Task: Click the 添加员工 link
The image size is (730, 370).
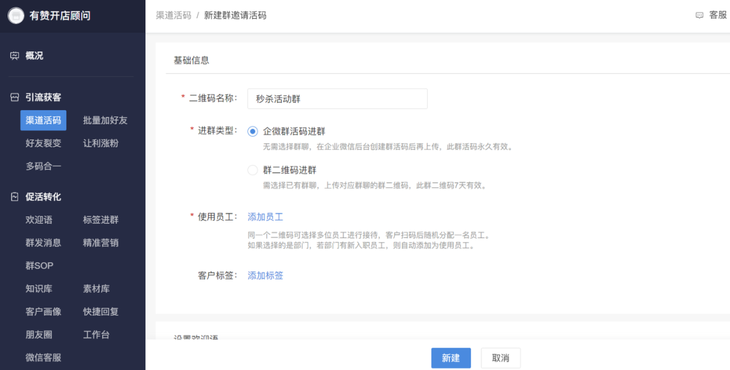Action: pyautogui.click(x=265, y=217)
